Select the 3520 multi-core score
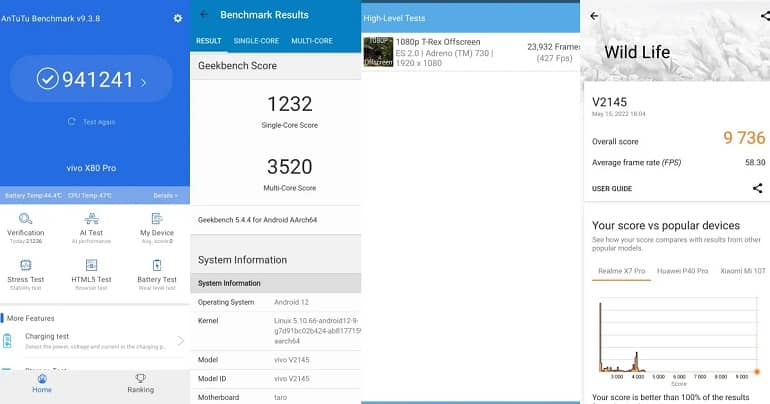 (290, 166)
